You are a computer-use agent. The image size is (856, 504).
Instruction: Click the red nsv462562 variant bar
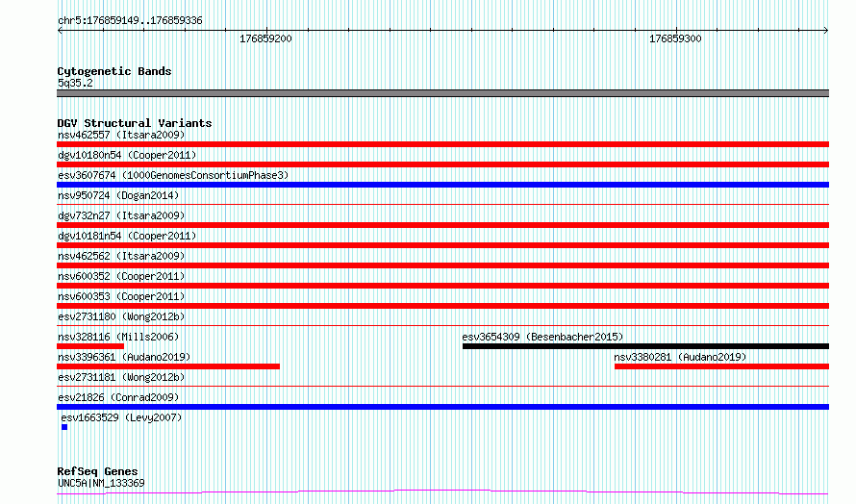(x=442, y=265)
